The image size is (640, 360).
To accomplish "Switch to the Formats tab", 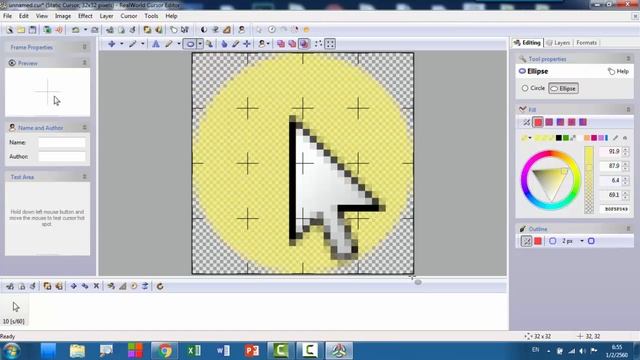I will tap(587, 42).
